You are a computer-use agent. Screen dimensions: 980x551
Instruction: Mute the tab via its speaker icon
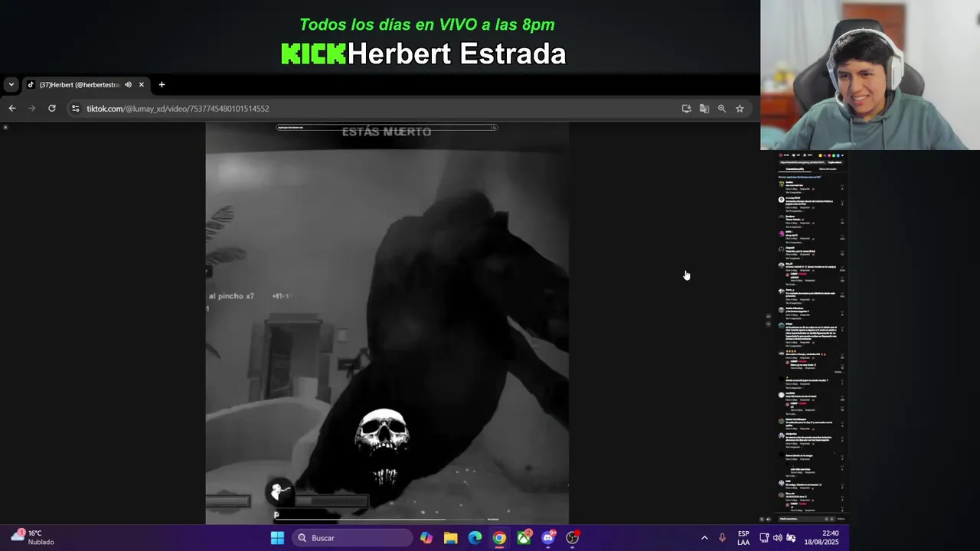coord(128,85)
